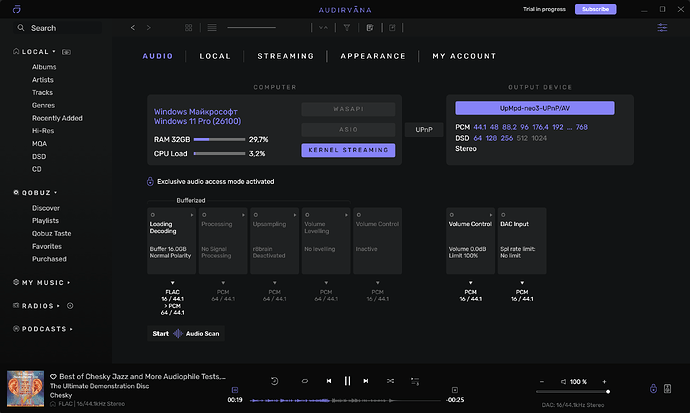Toggle the Volume Levelling stage circle

pyautogui.click(x=307, y=215)
